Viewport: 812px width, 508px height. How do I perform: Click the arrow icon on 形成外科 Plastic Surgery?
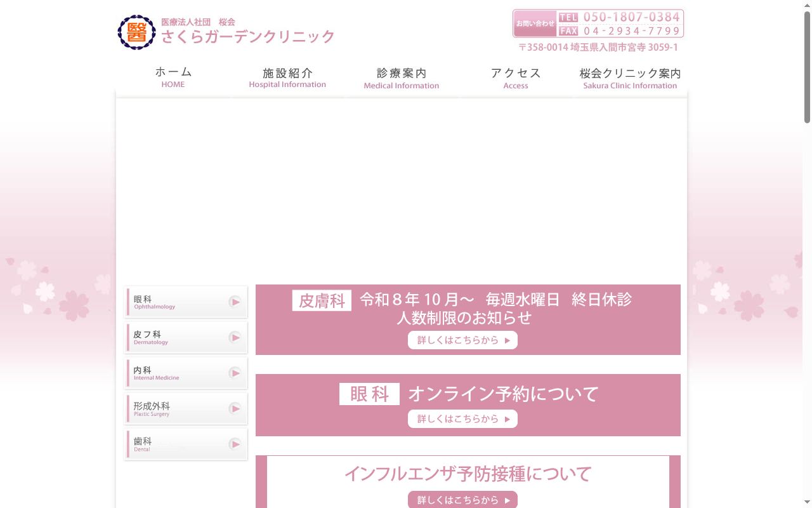click(x=235, y=408)
